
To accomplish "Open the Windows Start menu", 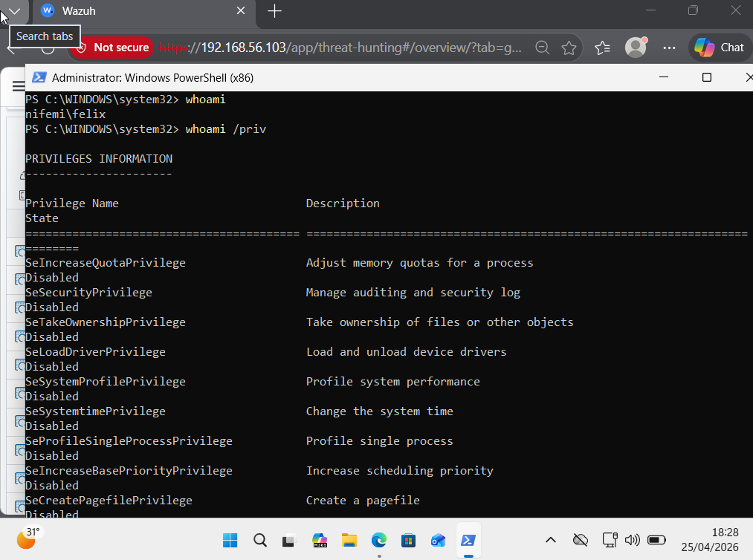I will (x=230, y=541).
